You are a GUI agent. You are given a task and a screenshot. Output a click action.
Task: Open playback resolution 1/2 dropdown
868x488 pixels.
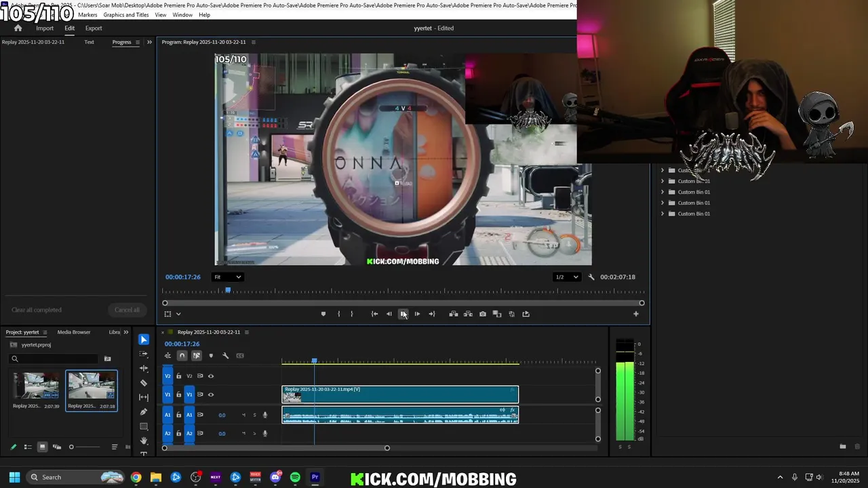[567, 277]
